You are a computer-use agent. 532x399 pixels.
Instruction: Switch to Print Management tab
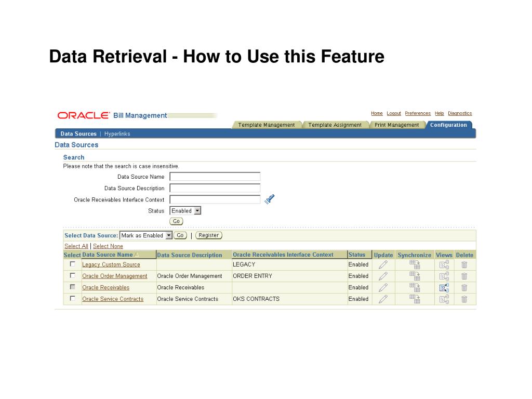[x=396, y=125]
